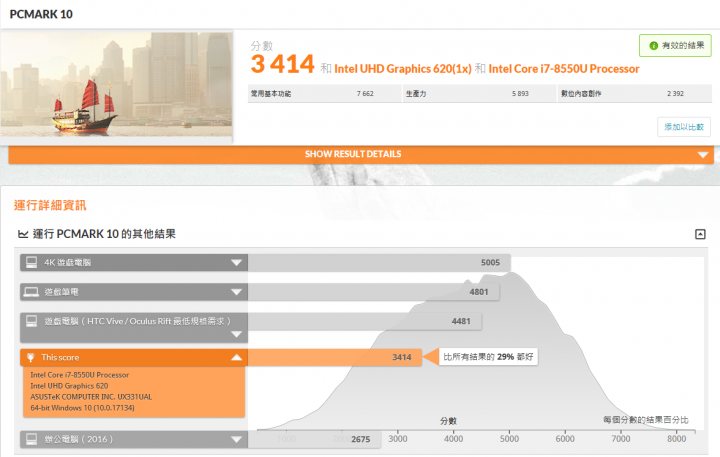
Task: Click the 數位內容創作 2 392 cell
Action: coord(635,94)
